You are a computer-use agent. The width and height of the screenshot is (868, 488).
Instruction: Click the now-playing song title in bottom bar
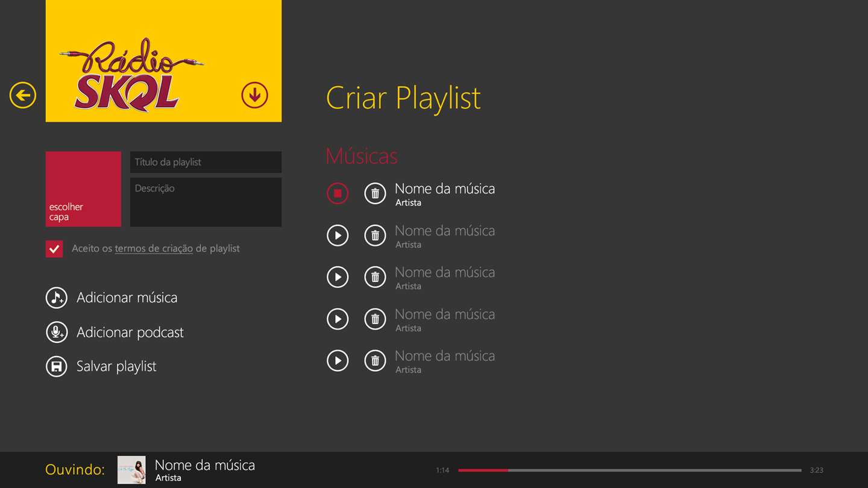click(205, 465)
